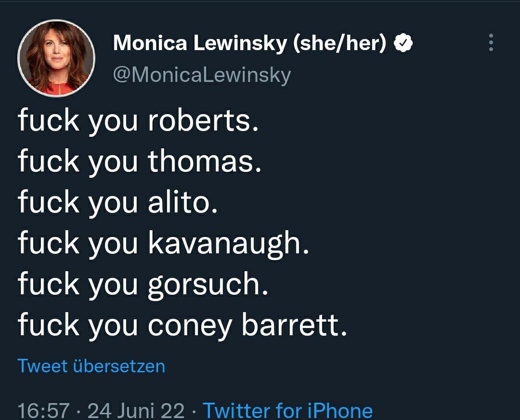The image size is (520, 420).
Task: Click the word alito in the tweet
Action: [182, 202]
